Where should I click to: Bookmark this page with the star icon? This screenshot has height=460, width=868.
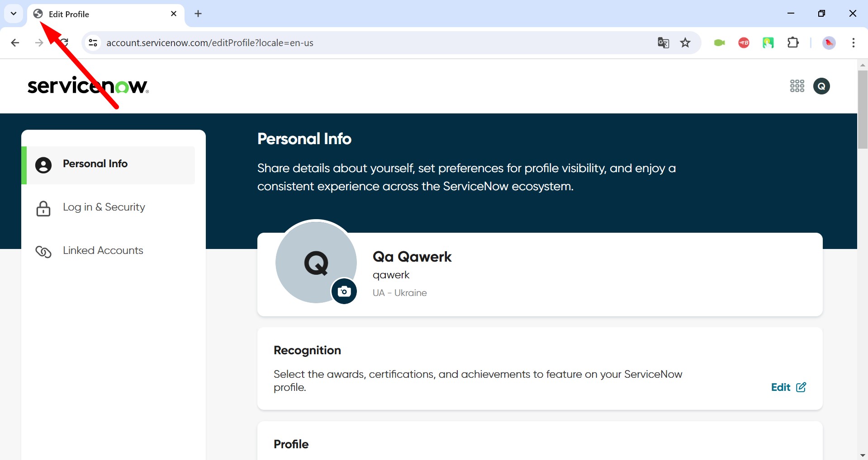[x=685, y=43]
